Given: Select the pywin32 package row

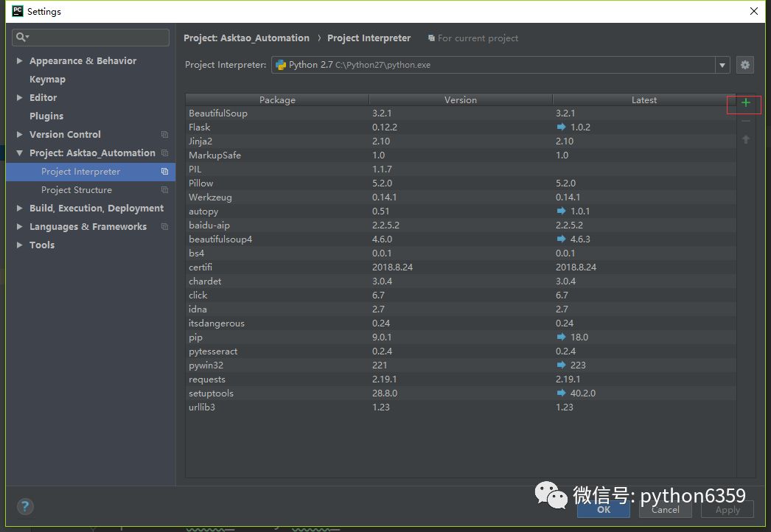Looking at the screenshot, I should 461,365.
